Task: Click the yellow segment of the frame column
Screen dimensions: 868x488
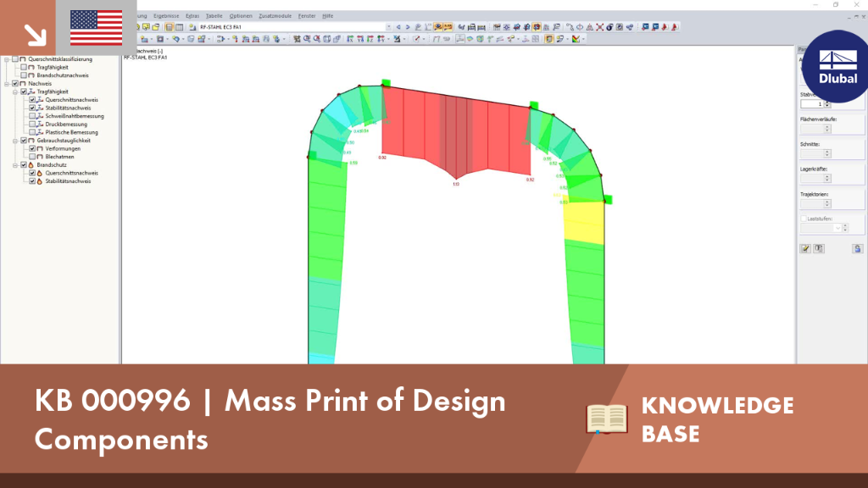Action: [583, 223]
